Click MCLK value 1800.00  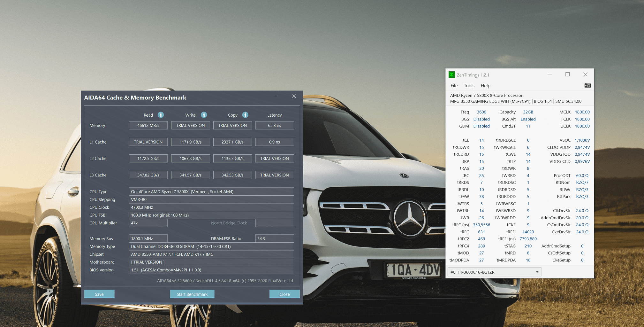[x=582, y=112]
